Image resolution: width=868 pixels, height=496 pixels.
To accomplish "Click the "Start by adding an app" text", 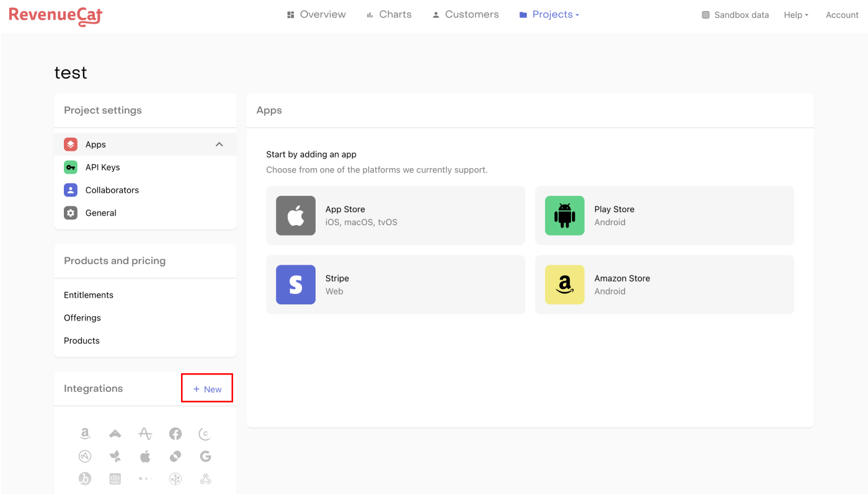I will (x=311, y=154).
